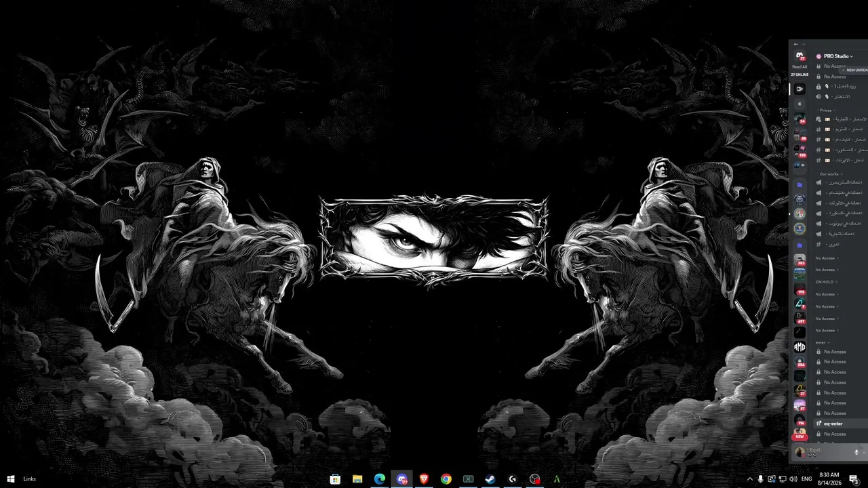This screenshot has height=488, width=868.
Task: Click Read All in Discord sidebar
Action: (x=800, y=67)
